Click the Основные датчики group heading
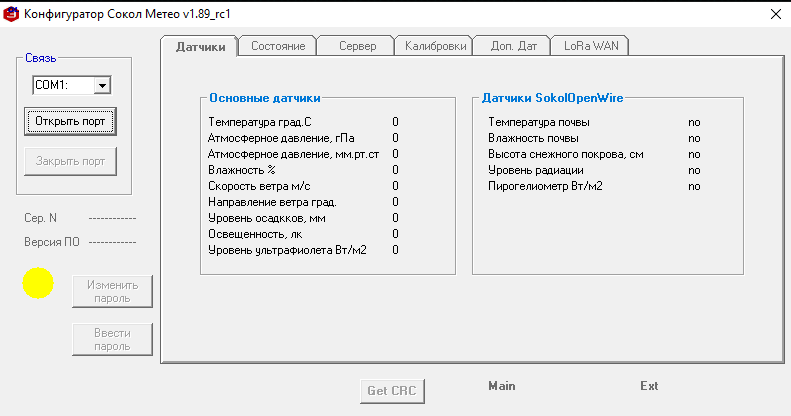791x416 pixels. click(x=265, y=98)
